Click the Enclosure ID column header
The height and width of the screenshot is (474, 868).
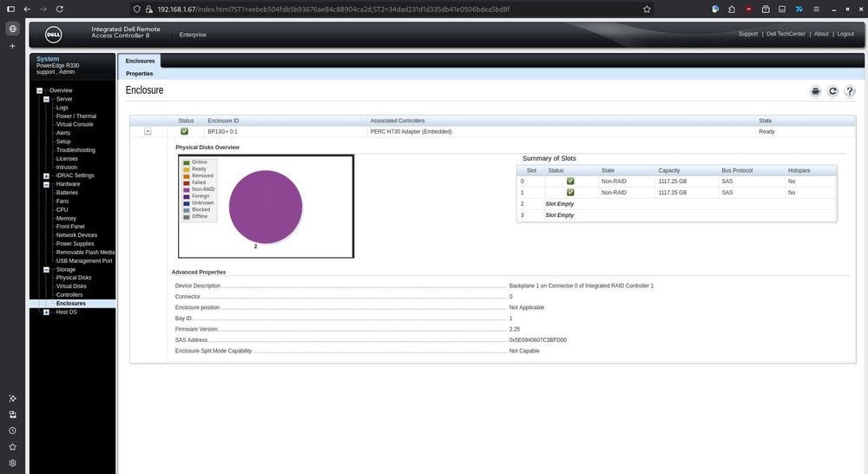[223, 121]
